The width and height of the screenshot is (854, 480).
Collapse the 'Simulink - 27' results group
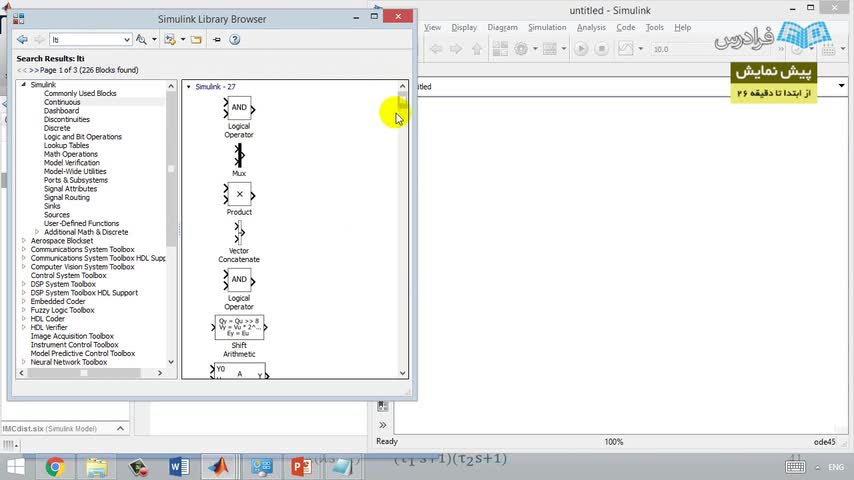pos(188,87)
